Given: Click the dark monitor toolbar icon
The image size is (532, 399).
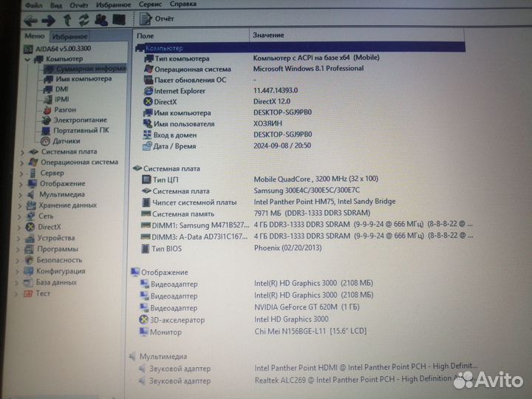Looking at the screenshot, I should (119, 20).
